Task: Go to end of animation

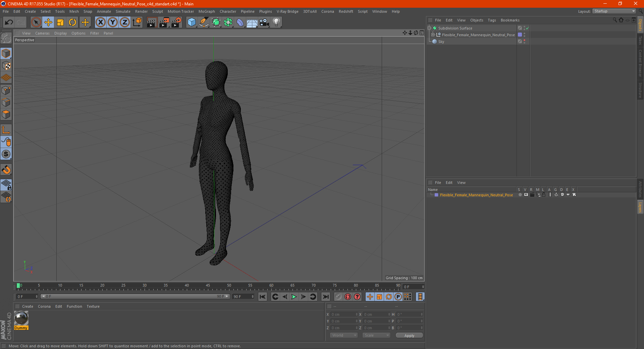Action: click(x=326, y=297)
